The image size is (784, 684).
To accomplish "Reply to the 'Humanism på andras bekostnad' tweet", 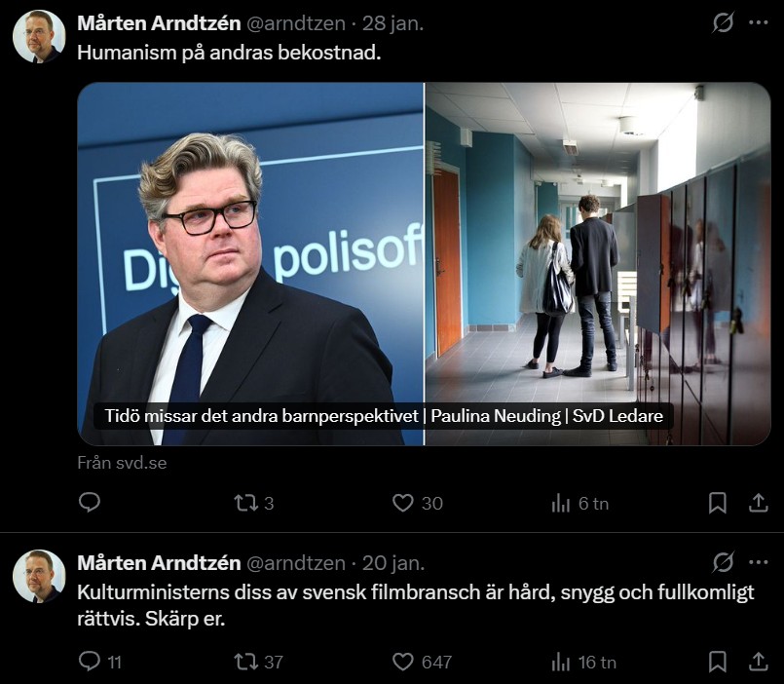I will [x=90, y=503].
